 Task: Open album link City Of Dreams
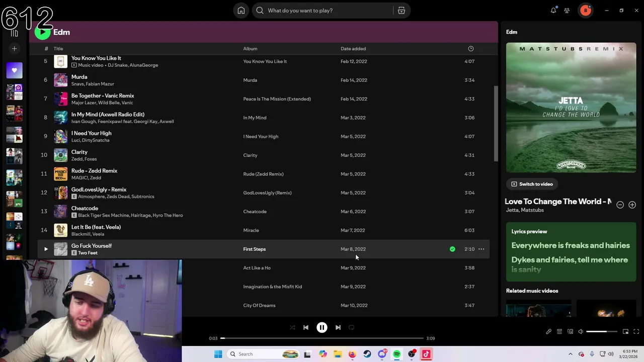pos(259,305)
